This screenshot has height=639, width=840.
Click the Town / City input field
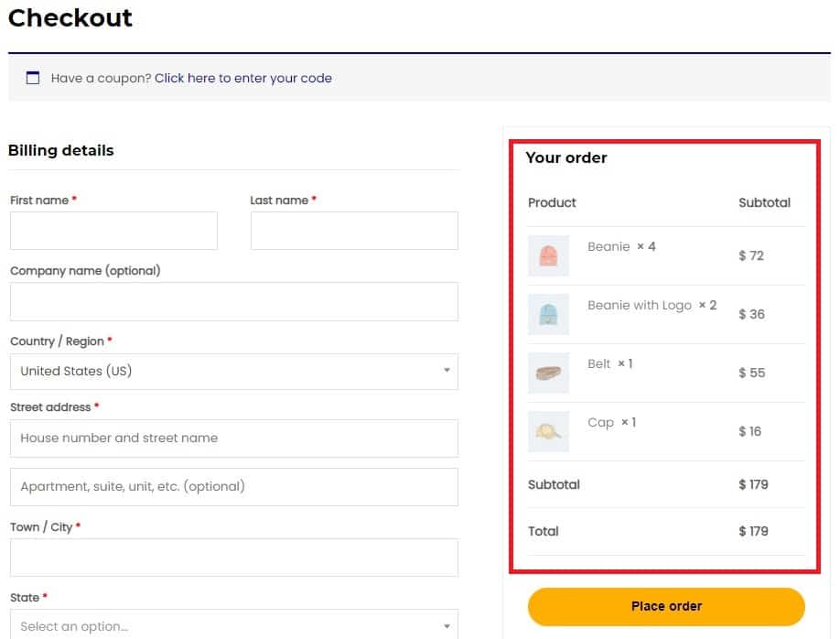pos(234,558)
